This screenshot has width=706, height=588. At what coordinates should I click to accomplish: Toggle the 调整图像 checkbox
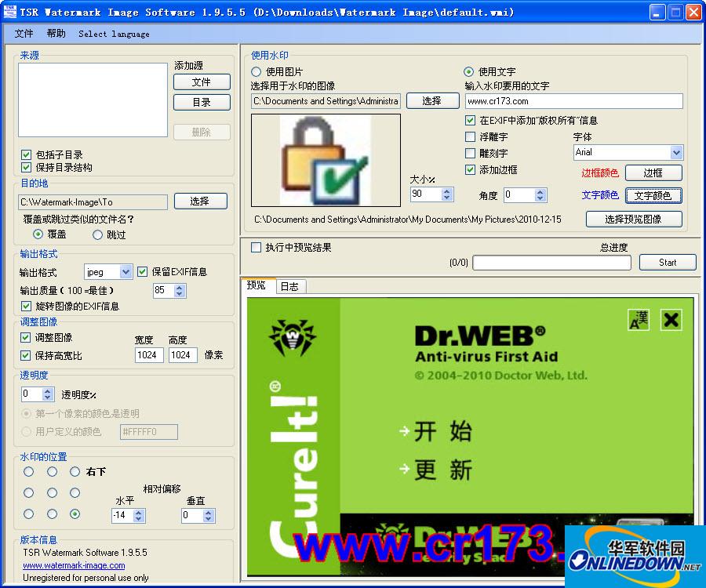pos(26,337)
